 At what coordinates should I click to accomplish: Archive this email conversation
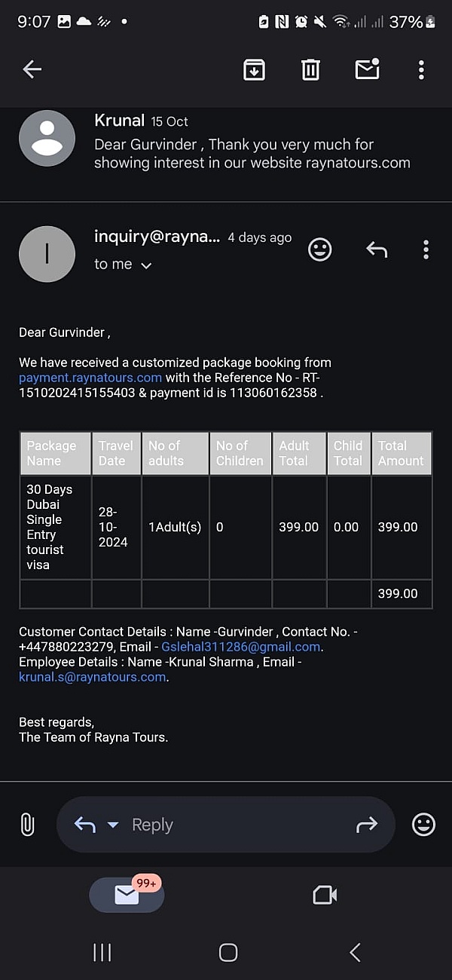[255, 69]
